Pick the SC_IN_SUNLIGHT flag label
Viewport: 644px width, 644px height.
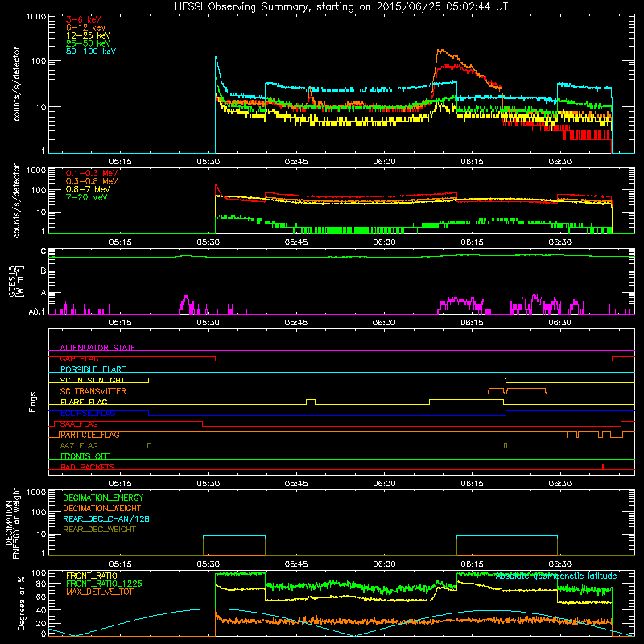coord(93,380)
